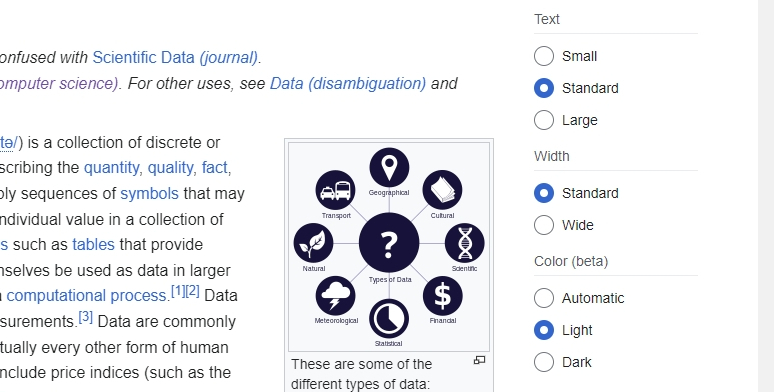The width and height of the screenshot is (774, 392).
Task: Switch color mode to Dark
Action: point(544,362)
